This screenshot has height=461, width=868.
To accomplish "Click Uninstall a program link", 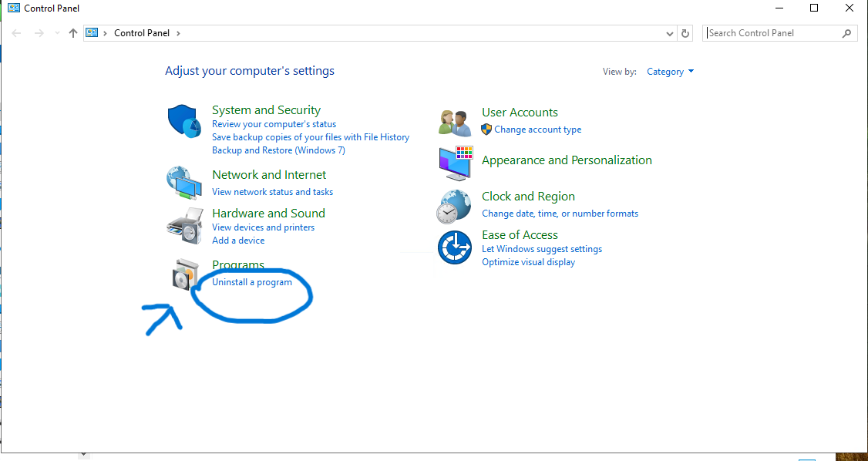I will tap(252, 282).
